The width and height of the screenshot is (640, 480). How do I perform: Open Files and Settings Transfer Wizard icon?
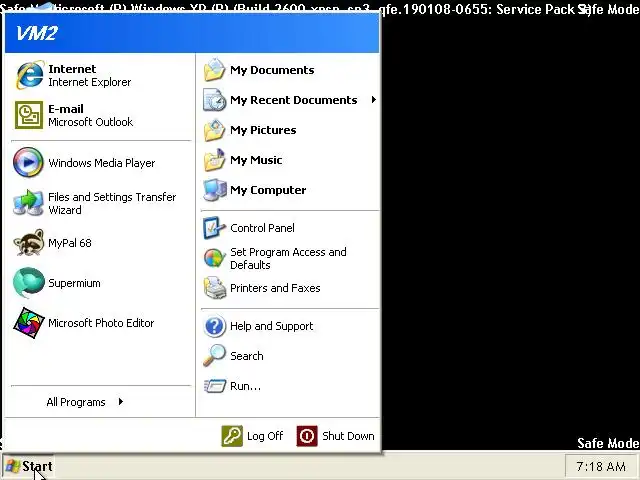(28, 203)
